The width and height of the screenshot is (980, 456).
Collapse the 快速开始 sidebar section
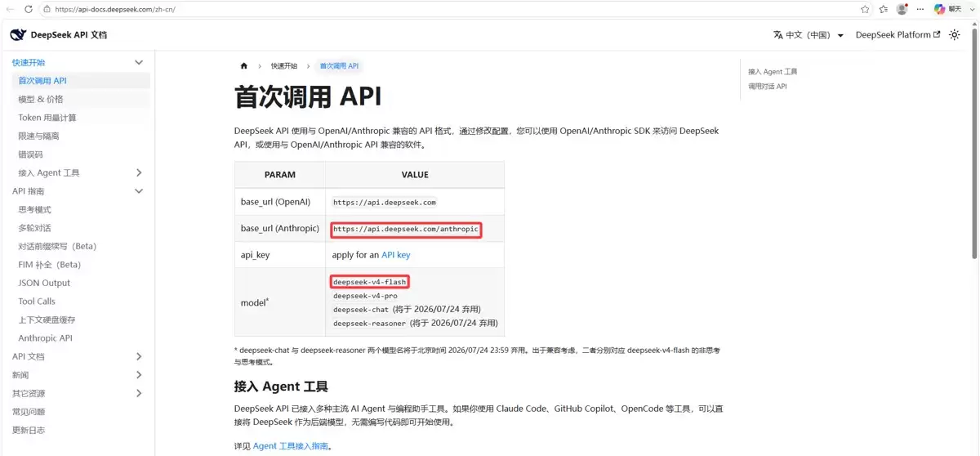(139, 62)
